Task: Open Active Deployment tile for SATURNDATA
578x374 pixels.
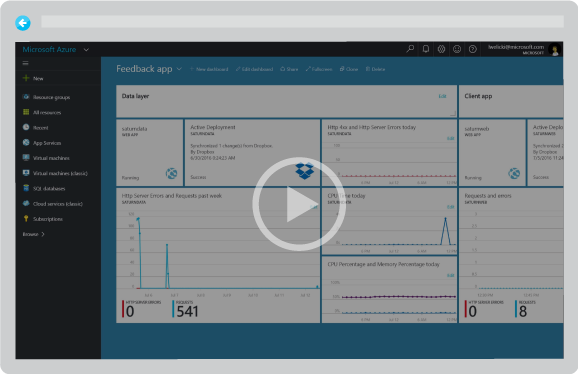Action: [253, 153]
